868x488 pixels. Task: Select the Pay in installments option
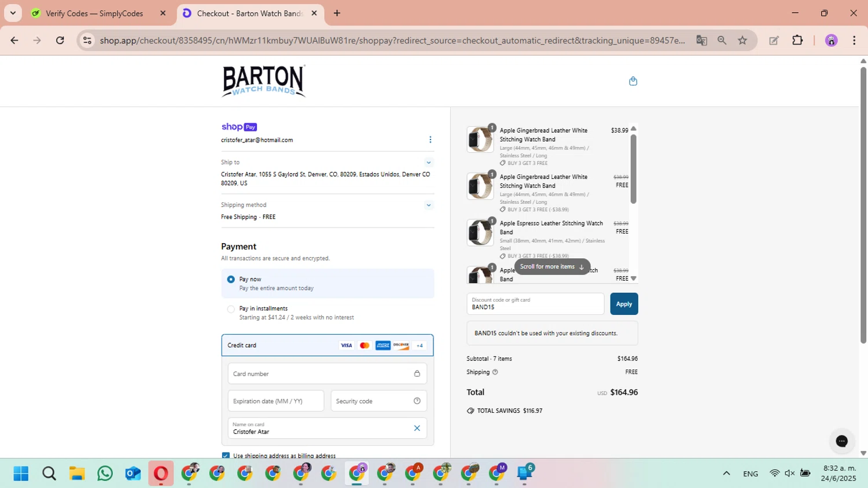pos(231,309)
